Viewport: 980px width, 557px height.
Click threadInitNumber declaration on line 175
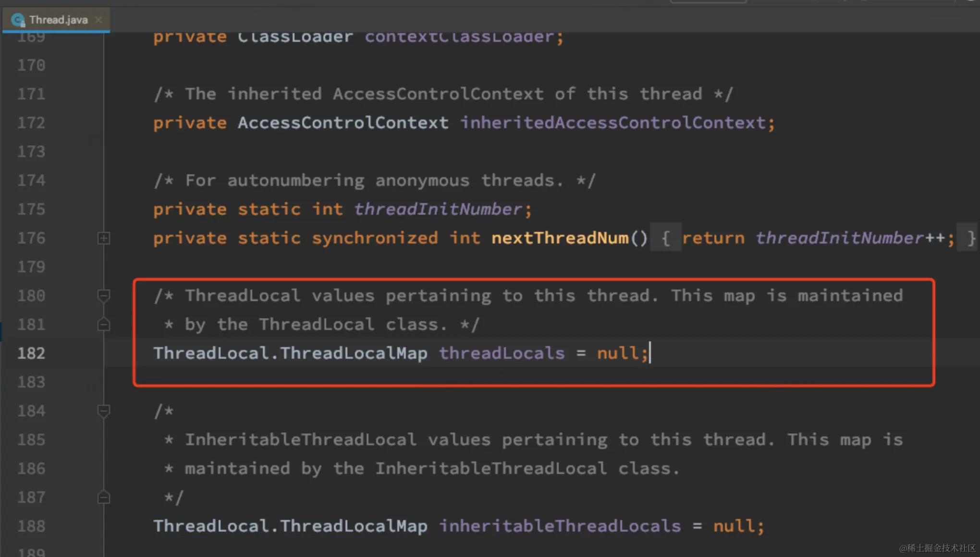[x=437, y=209]
